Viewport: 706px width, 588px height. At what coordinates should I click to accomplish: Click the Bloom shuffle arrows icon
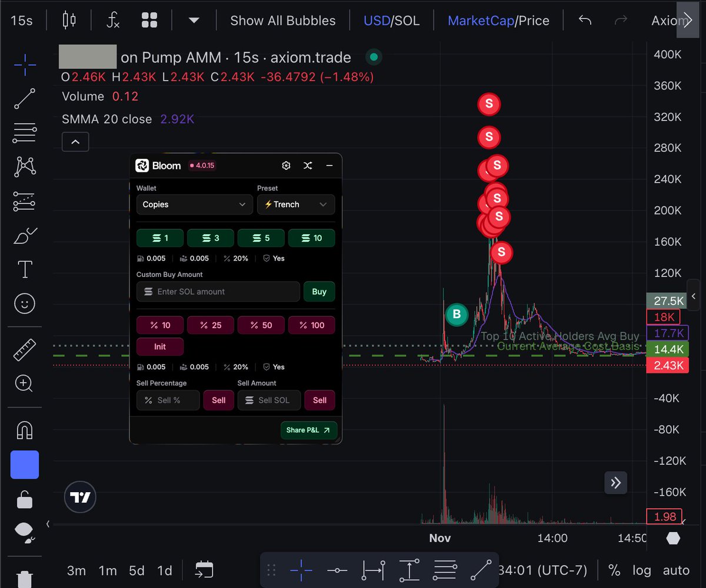pos(308,166)
